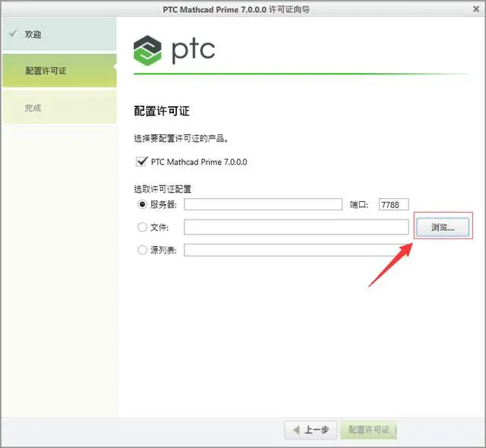
Task: Click the 配置许可证 button at bottom
Action: (368, 430)
